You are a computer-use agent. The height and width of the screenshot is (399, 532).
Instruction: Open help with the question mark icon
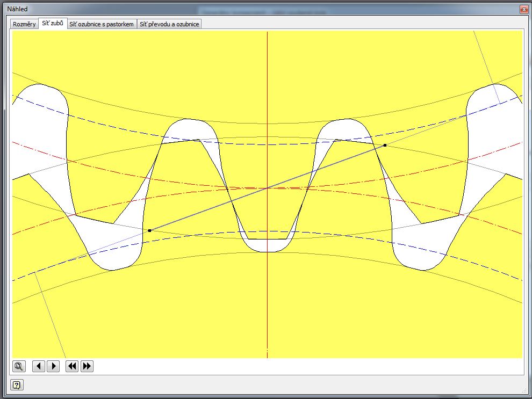click(17, 385)
